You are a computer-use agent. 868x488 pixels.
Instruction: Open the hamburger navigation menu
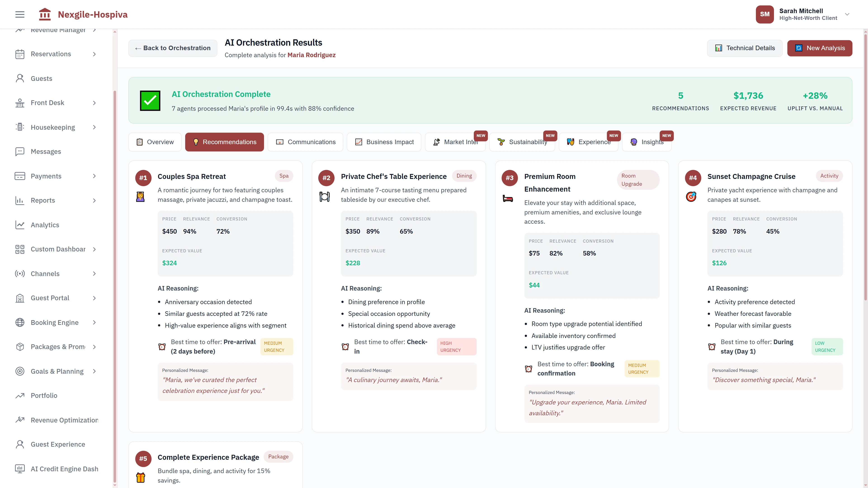[19, 14]
